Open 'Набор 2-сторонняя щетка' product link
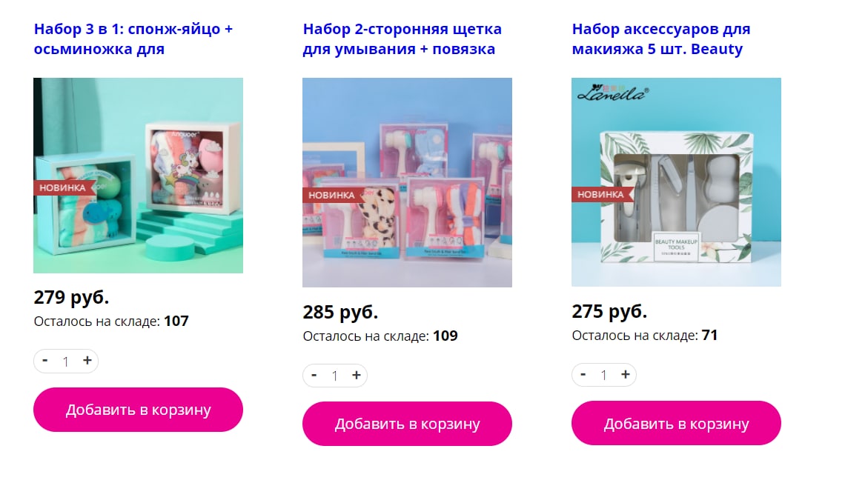This screenshot has width=868, height=503. tap(402, 39)
